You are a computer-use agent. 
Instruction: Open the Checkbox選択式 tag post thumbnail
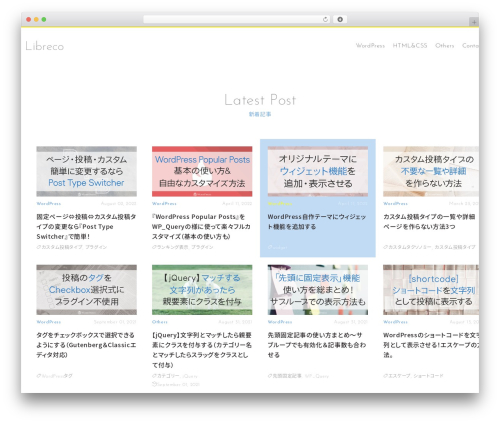coord(87,290)
